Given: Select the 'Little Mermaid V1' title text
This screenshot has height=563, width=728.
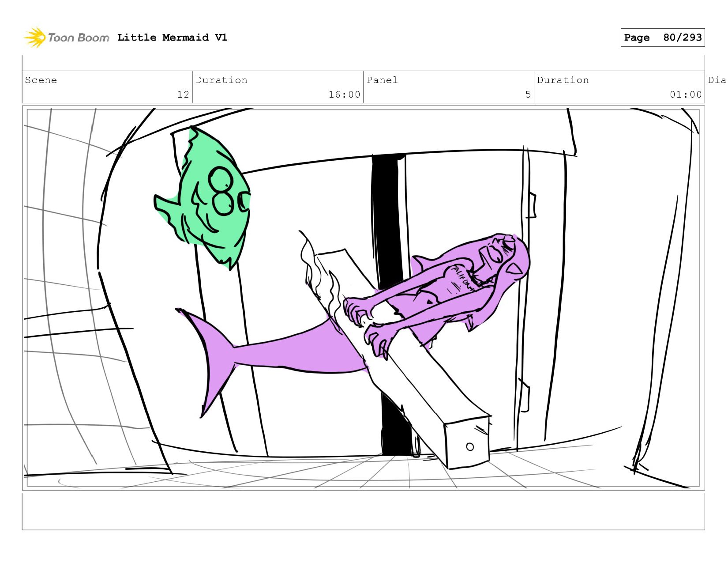Looking at the screenshot, I should (x=172, y=38).
